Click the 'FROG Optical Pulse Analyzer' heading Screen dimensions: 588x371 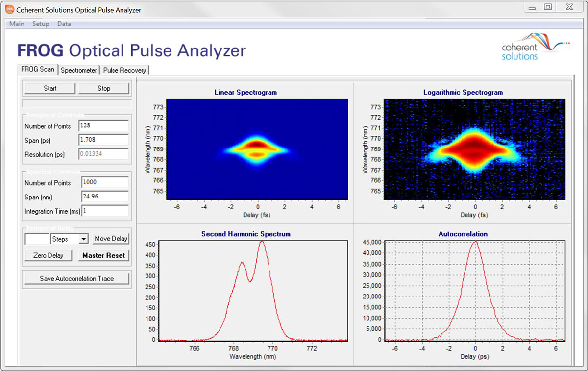pos(131,50)
